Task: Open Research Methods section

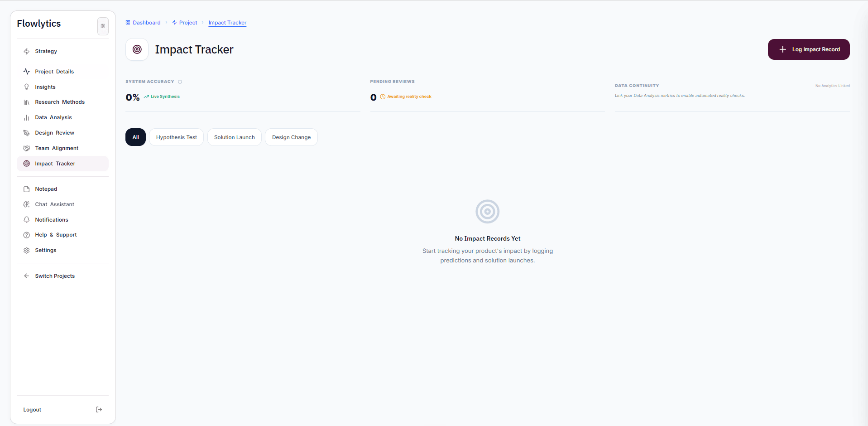Action: point(62,102)
